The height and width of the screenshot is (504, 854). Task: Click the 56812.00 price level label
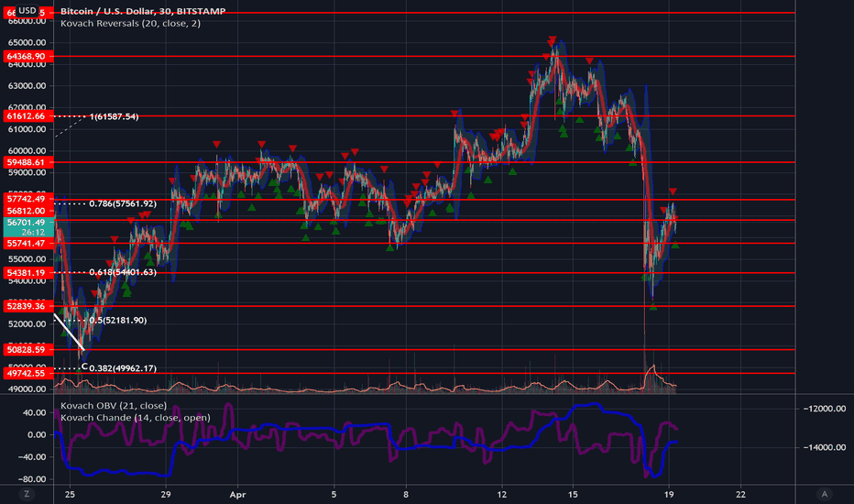(28, 211)
